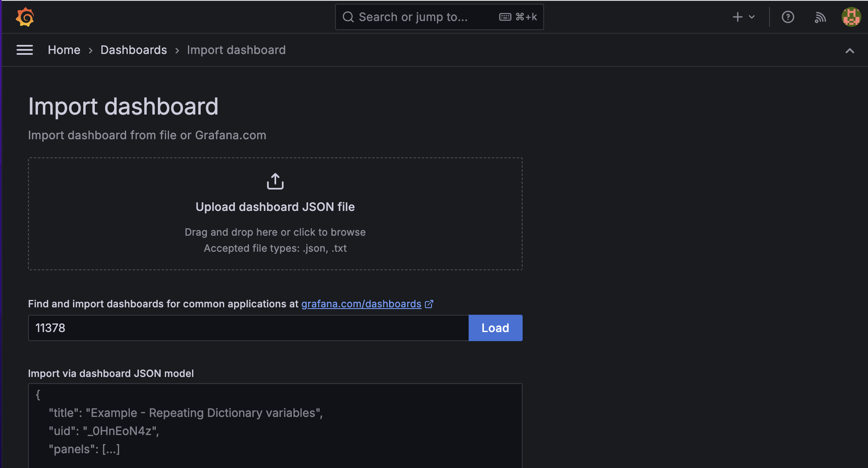
Task: Go to Dashboards breadcrumb
Action: [x=134, y=50]
